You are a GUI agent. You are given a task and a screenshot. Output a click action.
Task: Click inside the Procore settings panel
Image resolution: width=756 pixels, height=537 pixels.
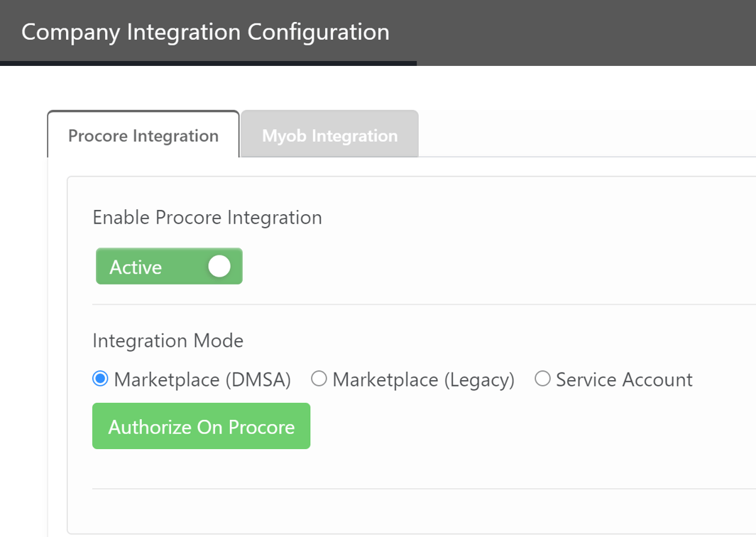(426, 497)
